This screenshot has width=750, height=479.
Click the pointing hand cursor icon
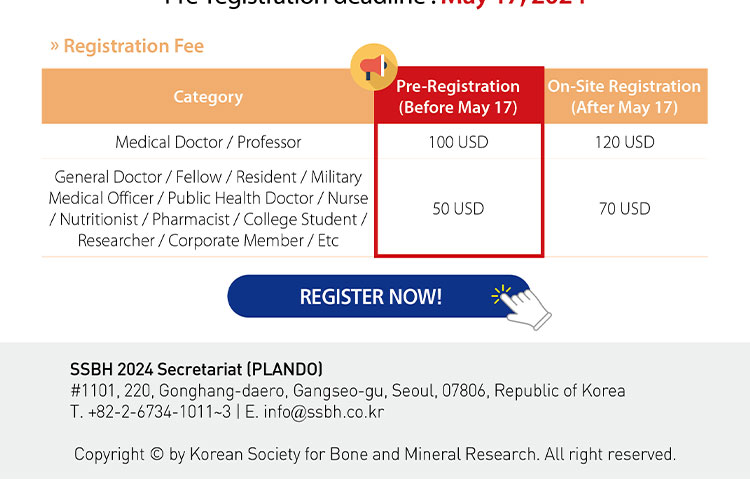tap(528, 309)
